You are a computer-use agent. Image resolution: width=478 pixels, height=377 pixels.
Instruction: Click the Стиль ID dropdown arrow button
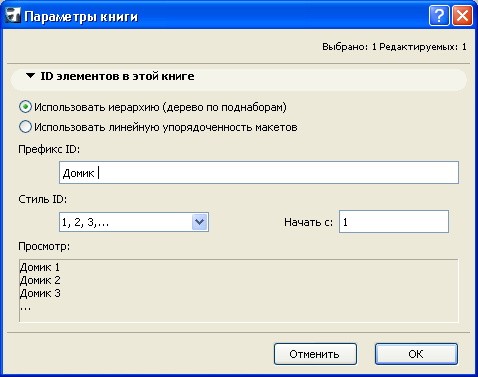point(200,222)
